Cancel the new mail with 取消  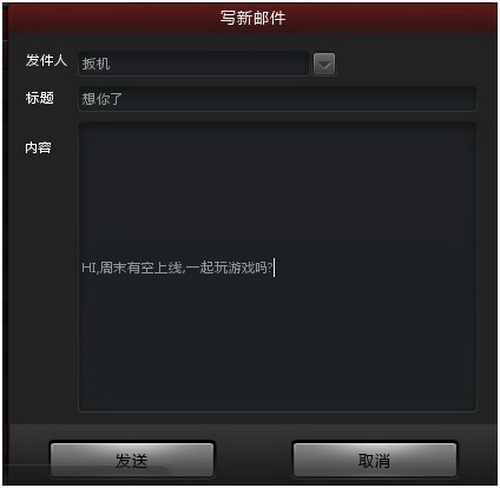pos(374,460)
